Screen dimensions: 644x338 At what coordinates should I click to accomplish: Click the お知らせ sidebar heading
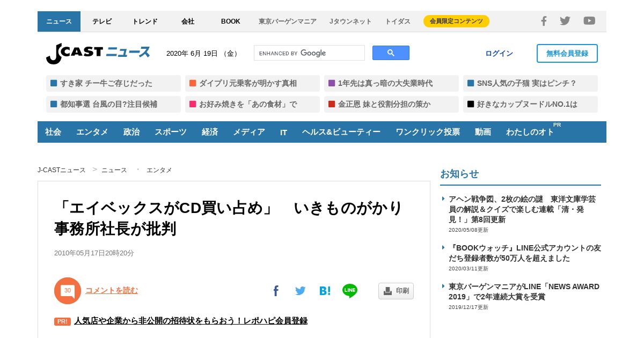pyautogui.click(x=459, y=174)
